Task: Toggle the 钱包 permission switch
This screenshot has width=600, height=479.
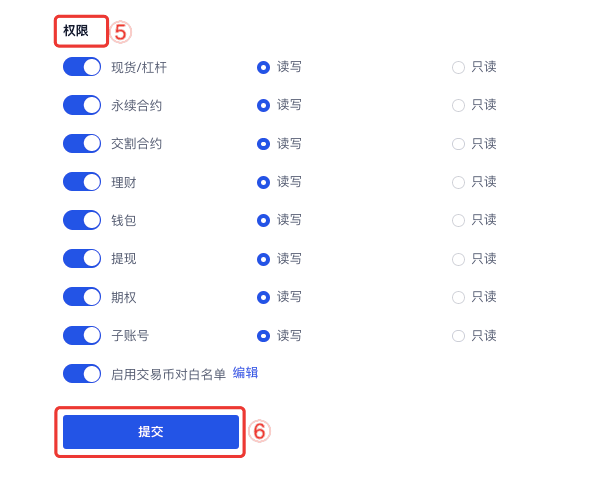Action: (82, 220)
